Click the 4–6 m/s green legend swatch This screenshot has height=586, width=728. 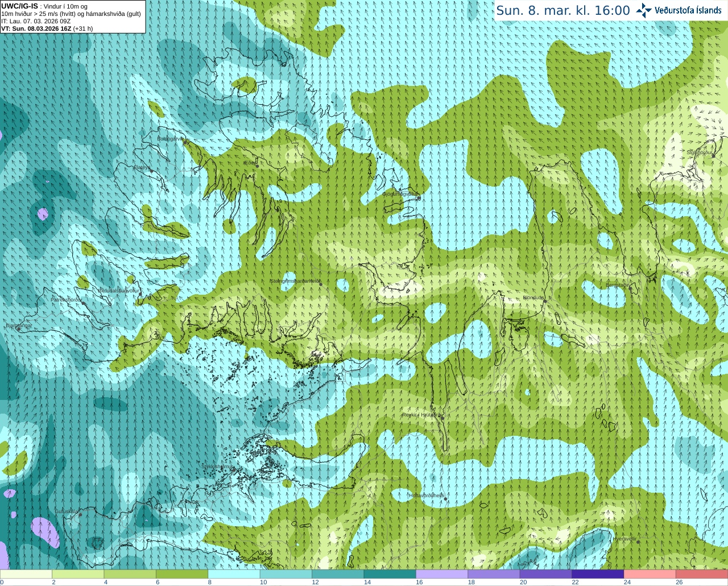point(130,574)
